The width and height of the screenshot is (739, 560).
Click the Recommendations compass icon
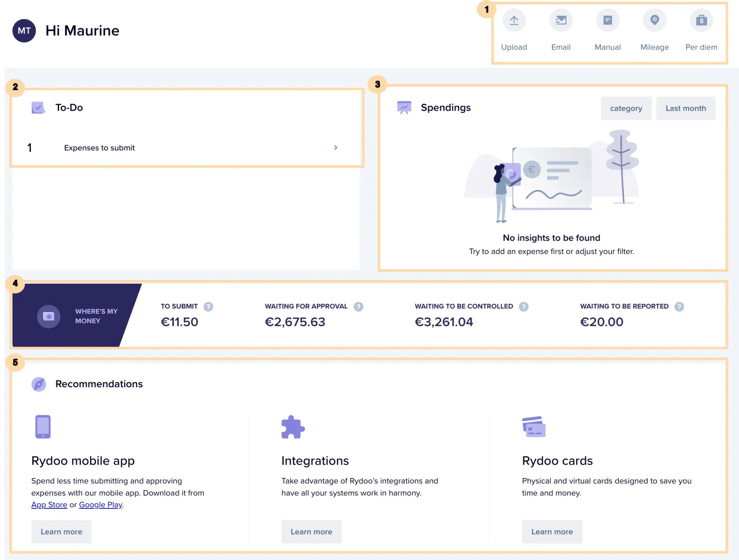(38, 384)
